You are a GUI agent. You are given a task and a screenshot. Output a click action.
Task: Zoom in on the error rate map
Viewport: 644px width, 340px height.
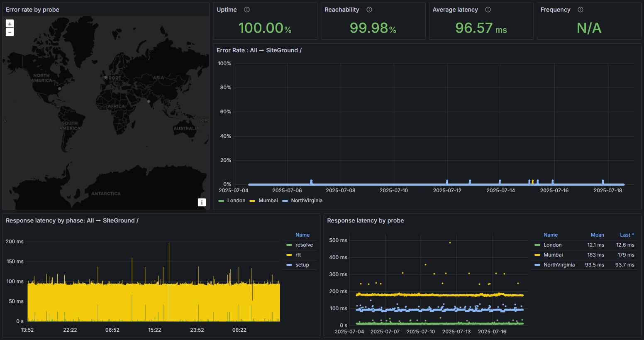click(10, 24)
